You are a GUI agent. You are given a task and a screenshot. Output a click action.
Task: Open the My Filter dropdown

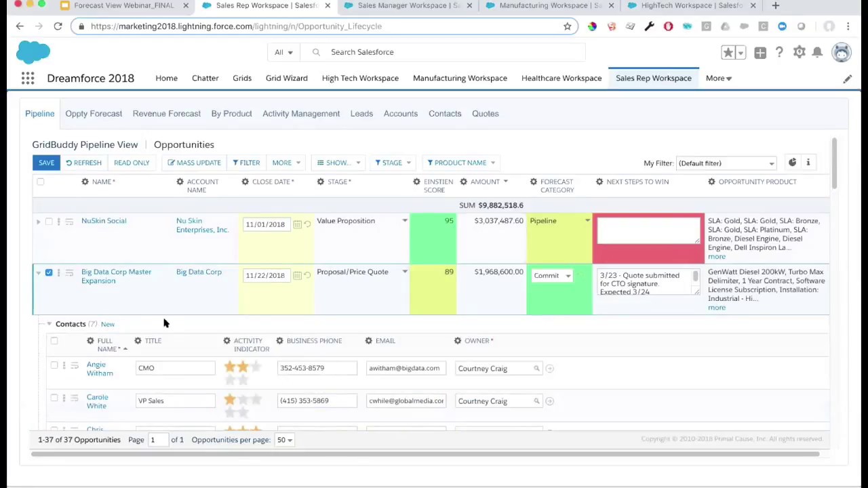click(x=726, y=163)
